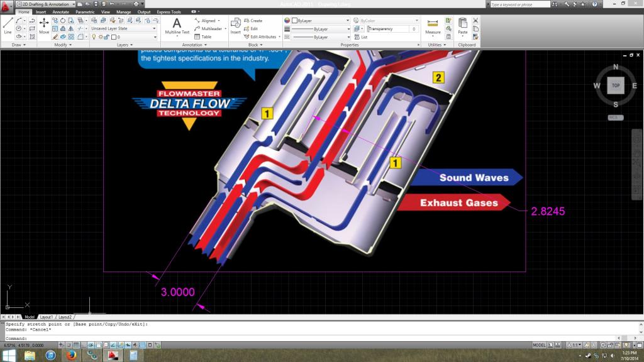Click the WCS label under ViewCube
This screenshot has width=644, height=362.
tap(615, 118)
